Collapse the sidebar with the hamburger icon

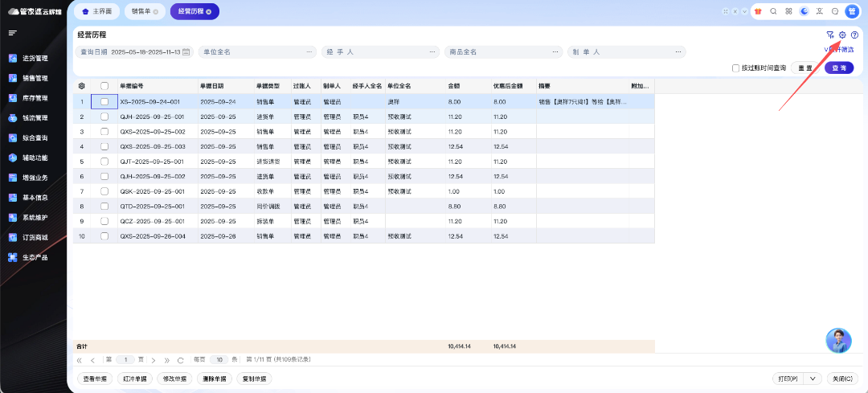click(12, 33)
